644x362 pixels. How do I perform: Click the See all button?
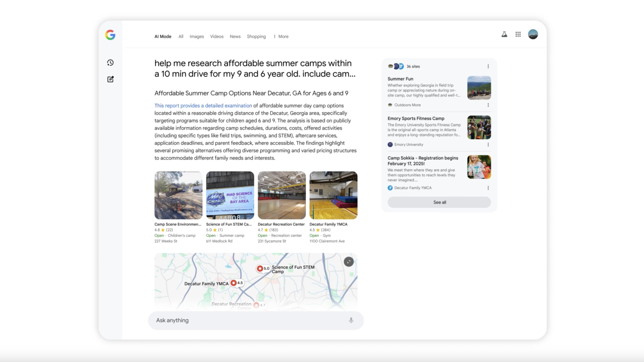439,202
